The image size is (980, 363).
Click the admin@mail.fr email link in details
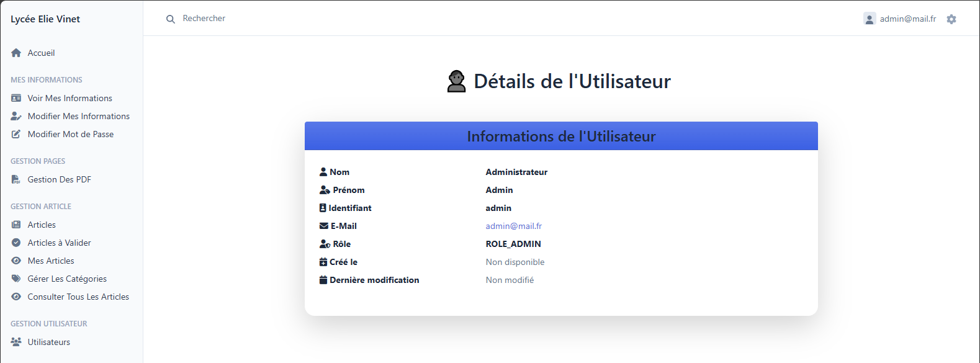coord(513,226)
